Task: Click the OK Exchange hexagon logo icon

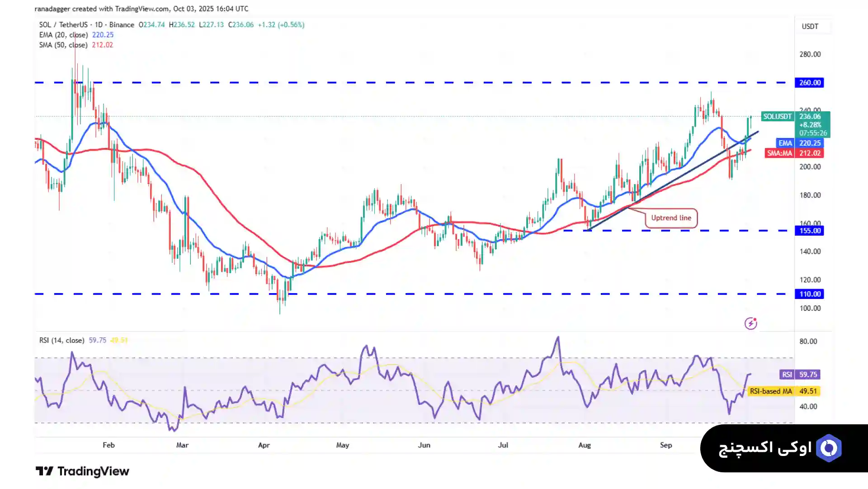Action: 829,448
